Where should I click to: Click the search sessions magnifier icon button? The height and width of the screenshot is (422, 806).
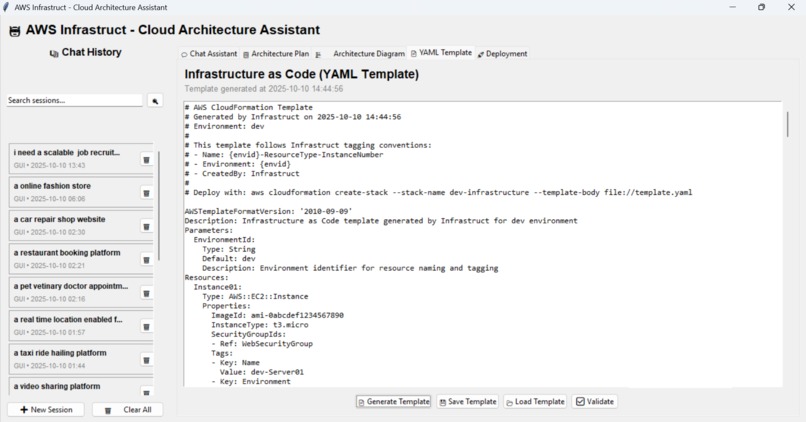pos(155,101)
